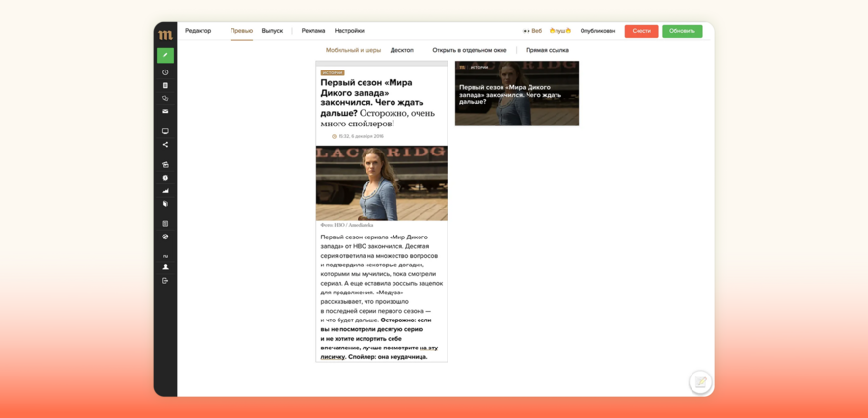Click the cards icon below the chart icon

(165, 204)
